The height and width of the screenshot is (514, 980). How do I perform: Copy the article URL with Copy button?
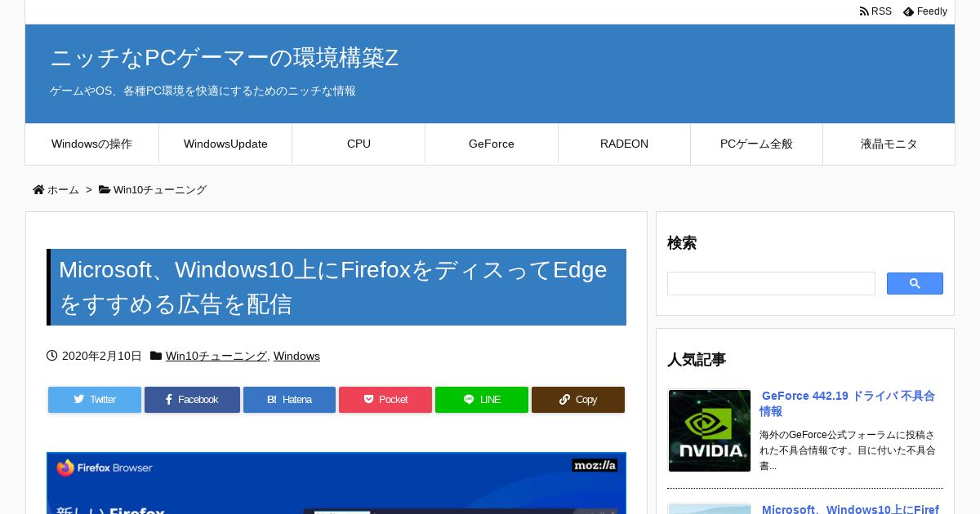coord(578,400)
